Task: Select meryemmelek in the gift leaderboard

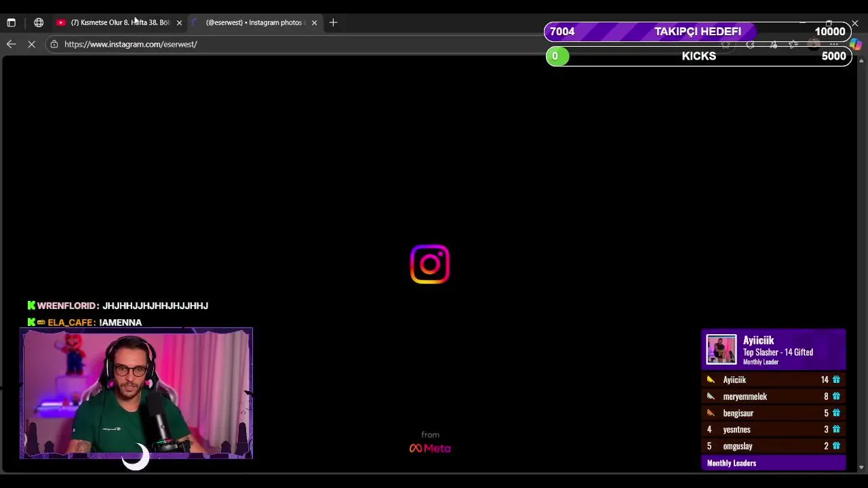Action: pos(773,396)
